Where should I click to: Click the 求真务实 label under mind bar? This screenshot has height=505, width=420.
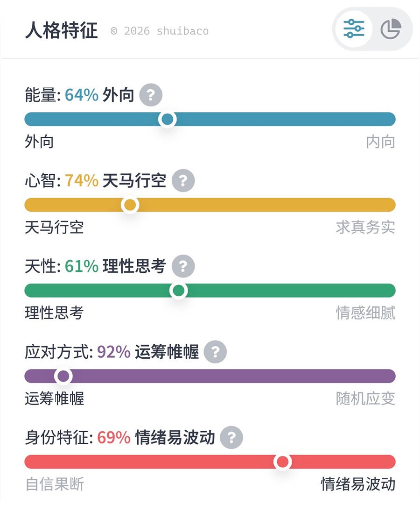coord(365,228)
